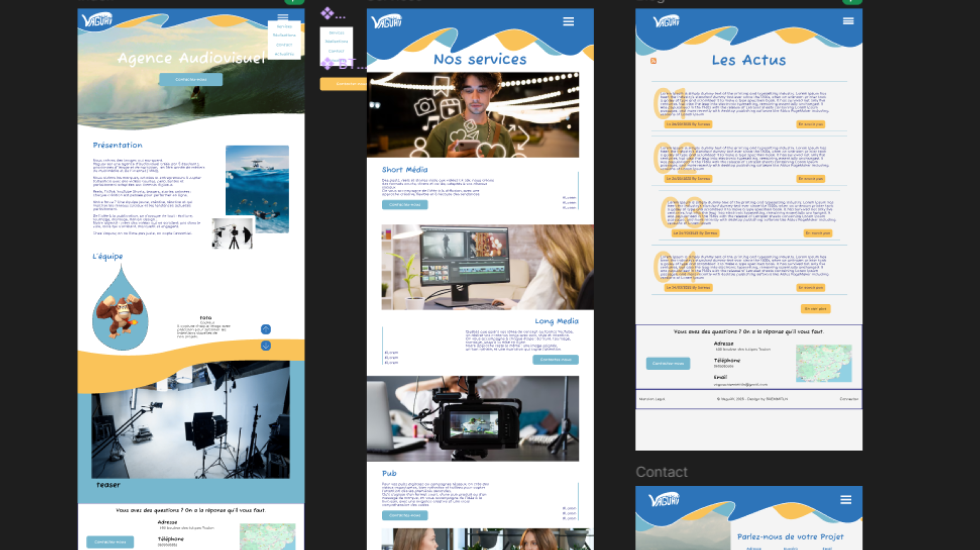
Task: Click Vaguav logo on Les Actus page
Action: coord(666,21)
